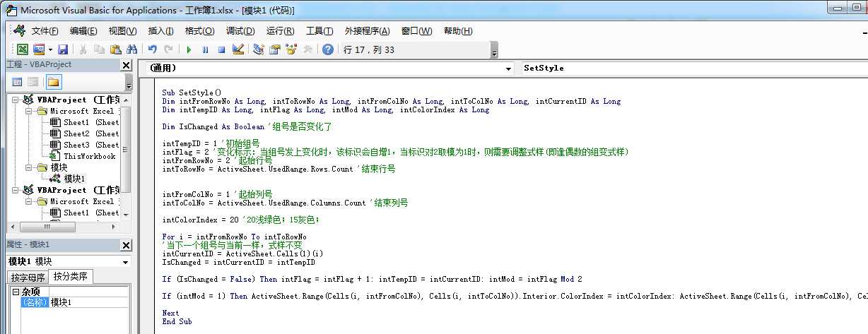Click the View Code icon in project panel
Viewport: 868px width, 334px height.
[x=17, y=81]
